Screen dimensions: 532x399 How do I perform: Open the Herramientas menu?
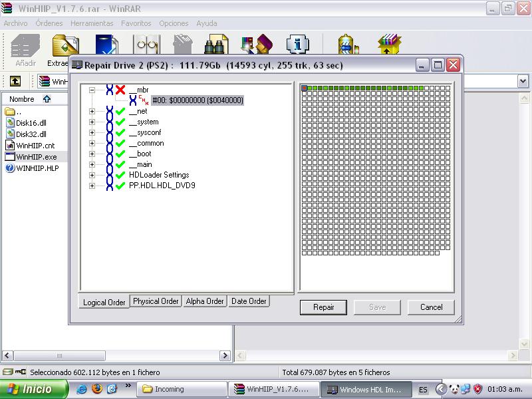pos(92,23)
